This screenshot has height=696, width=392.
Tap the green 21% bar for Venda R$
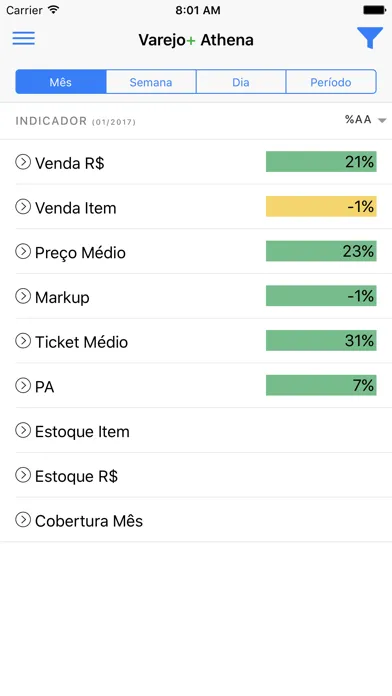tap(321, 162)
